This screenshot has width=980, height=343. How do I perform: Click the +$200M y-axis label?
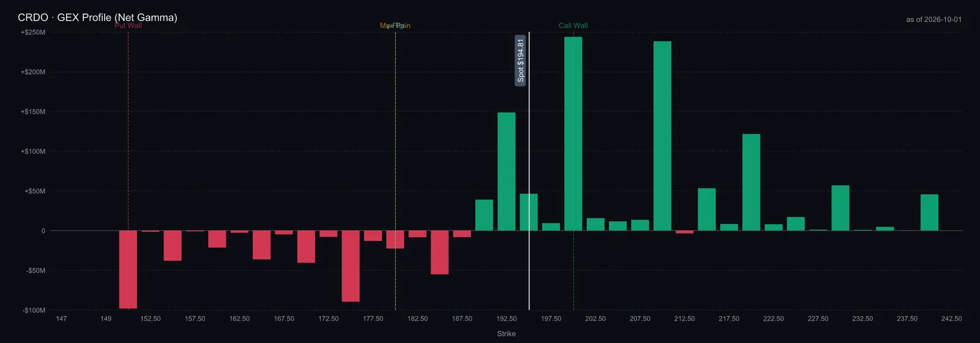tap(33, 72)
